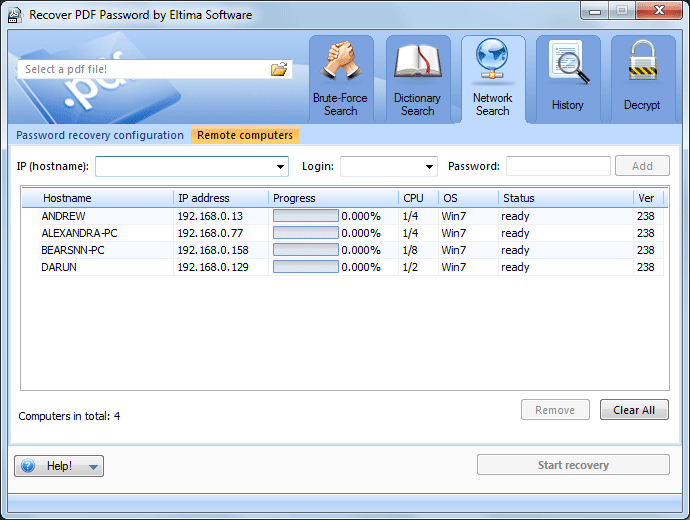Click the progress bar for ANDREW
The width and height of the screenshot is (690, 520).
(305, 216)
